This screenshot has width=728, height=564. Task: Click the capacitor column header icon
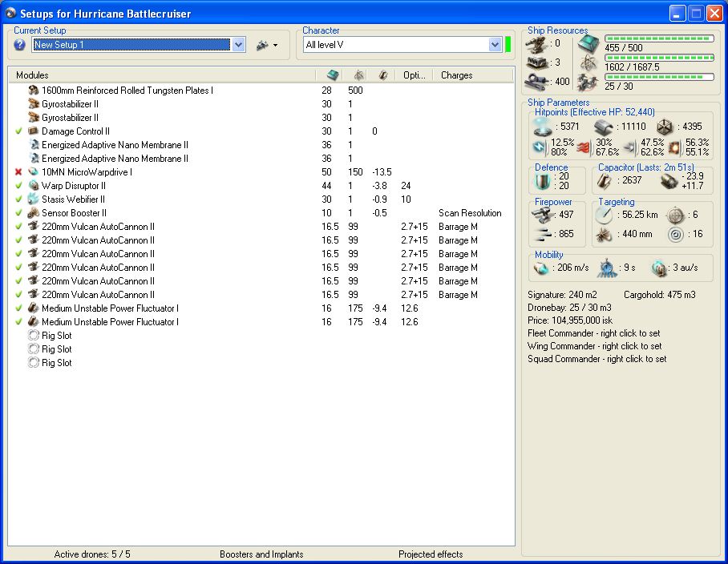click(x=382, y=75)
